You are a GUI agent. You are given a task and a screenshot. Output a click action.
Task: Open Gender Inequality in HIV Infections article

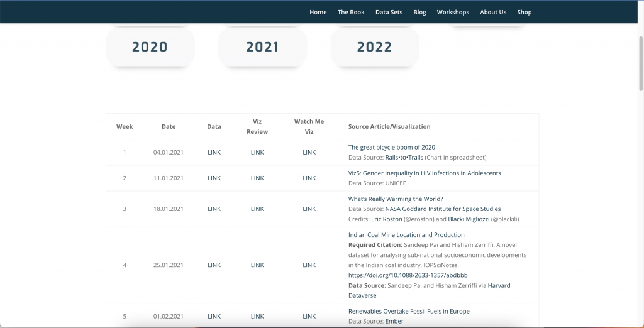(425, 173)
